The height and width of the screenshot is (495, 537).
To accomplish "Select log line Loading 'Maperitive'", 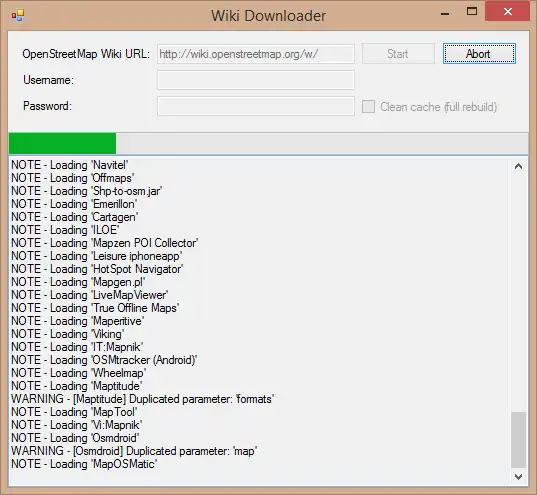I will [78, 321].
